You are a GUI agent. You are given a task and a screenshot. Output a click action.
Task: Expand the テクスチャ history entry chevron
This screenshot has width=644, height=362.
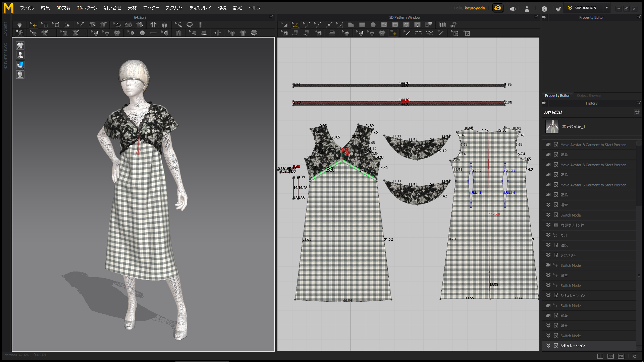pyautogui.click(x=548, y=255)
